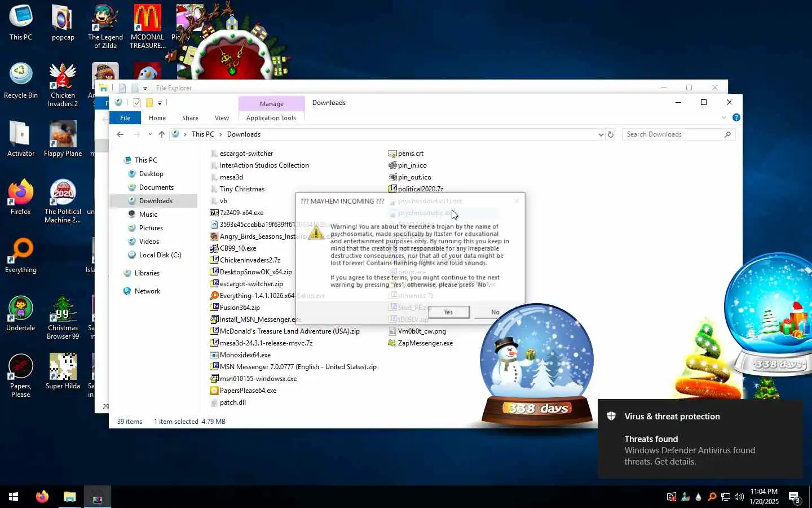Viewport: 812px width, 508px height.
Task: Select Pictures in the navigation pane
Action: (151, 228)
